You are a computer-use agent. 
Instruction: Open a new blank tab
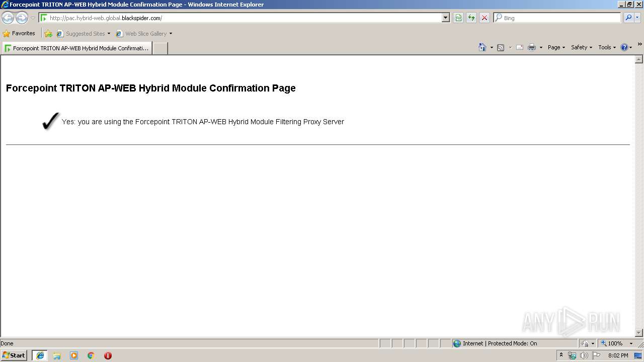160,48
